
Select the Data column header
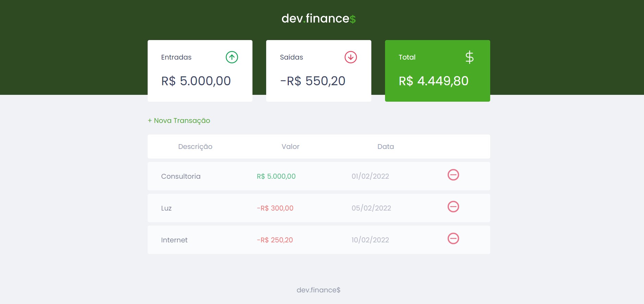pos(386,147)
